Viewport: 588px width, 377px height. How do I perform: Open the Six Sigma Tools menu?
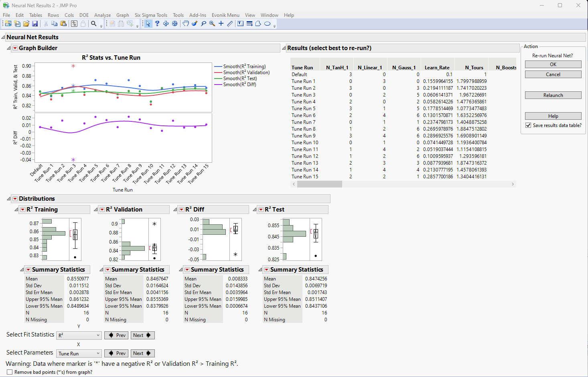click(151, 15)
